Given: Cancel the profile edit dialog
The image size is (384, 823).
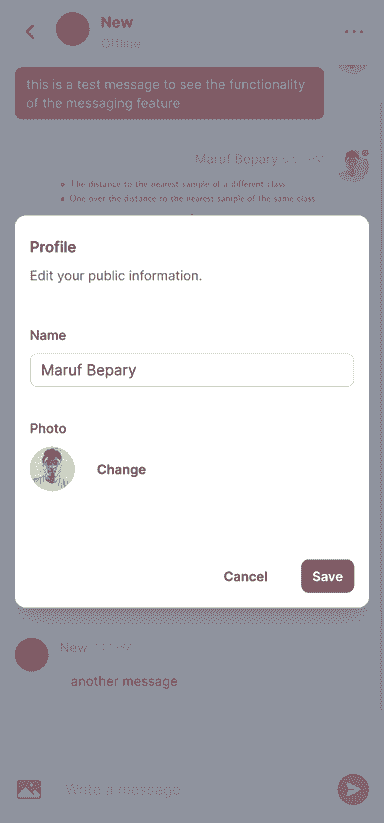Looking at the screenshot, I should click(246, 576).
